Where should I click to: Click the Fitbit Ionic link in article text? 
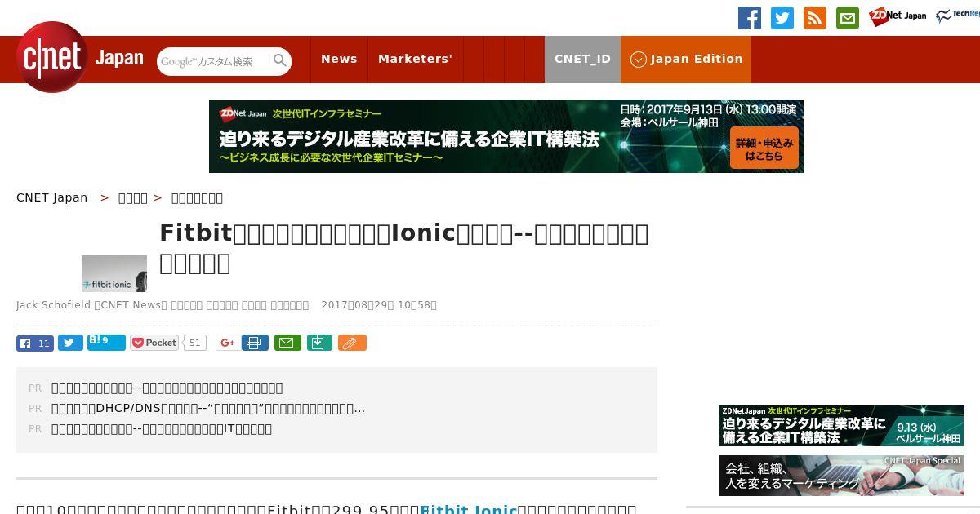pos(468,509)
